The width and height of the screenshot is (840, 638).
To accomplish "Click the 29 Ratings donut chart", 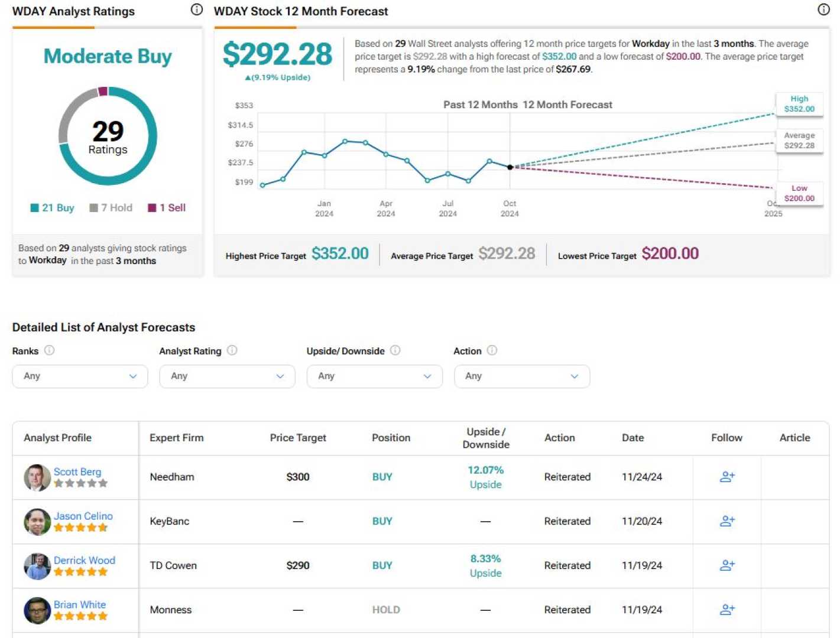I will (108, 136).
